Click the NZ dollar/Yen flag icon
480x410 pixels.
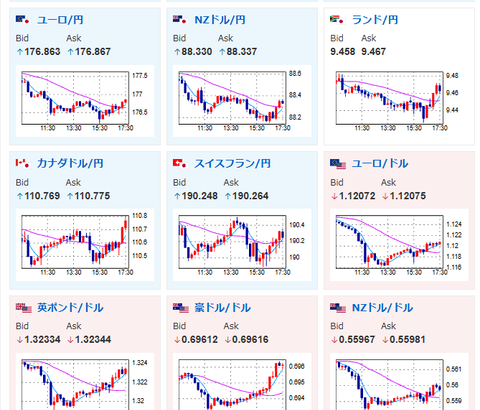pyautogui.click(x=180, y=20)
